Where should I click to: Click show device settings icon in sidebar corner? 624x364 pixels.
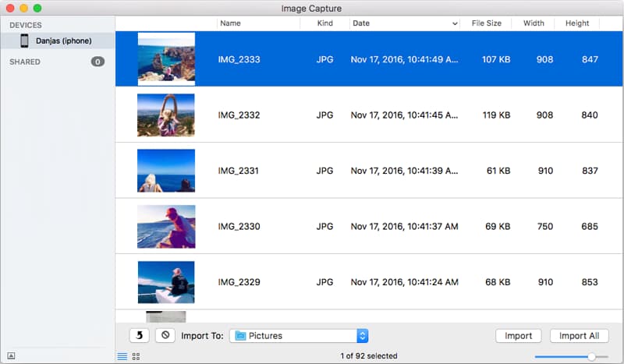(11, 356)
